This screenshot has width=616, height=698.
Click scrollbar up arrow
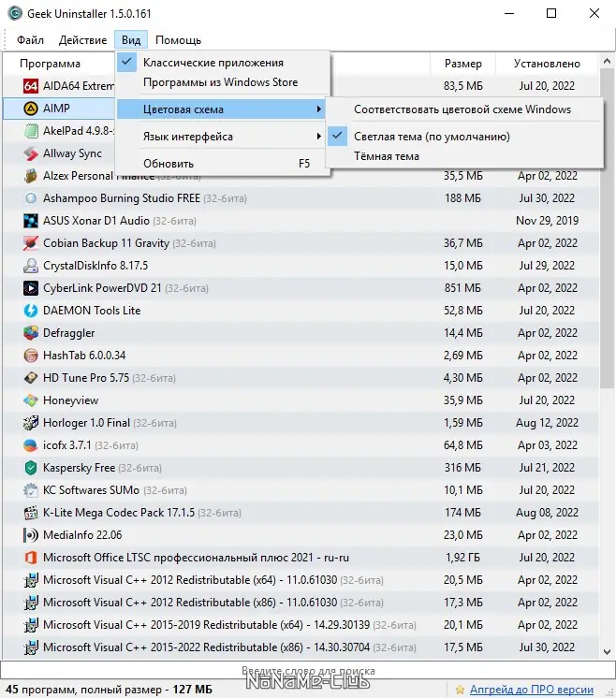607,61
